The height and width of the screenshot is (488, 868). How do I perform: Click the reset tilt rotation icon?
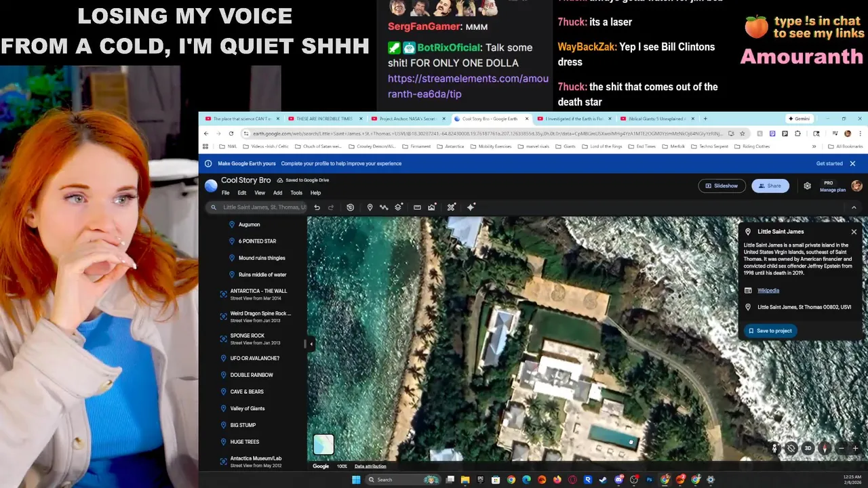[x=791, y=448]
